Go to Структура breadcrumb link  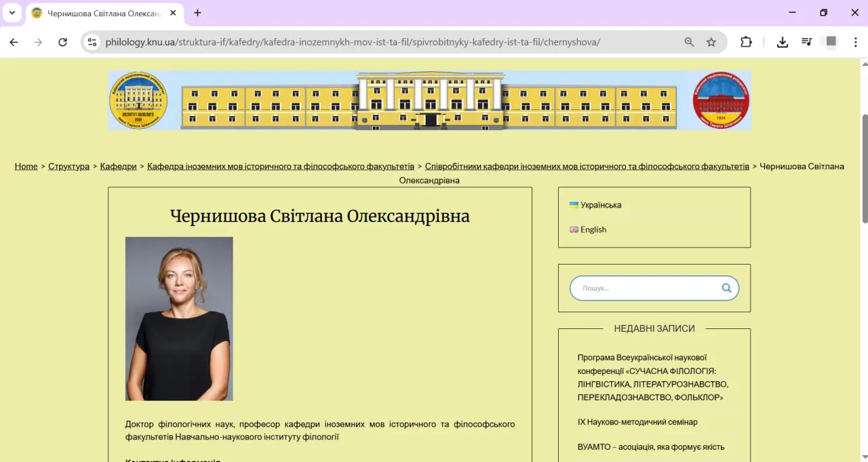[68, 166]
